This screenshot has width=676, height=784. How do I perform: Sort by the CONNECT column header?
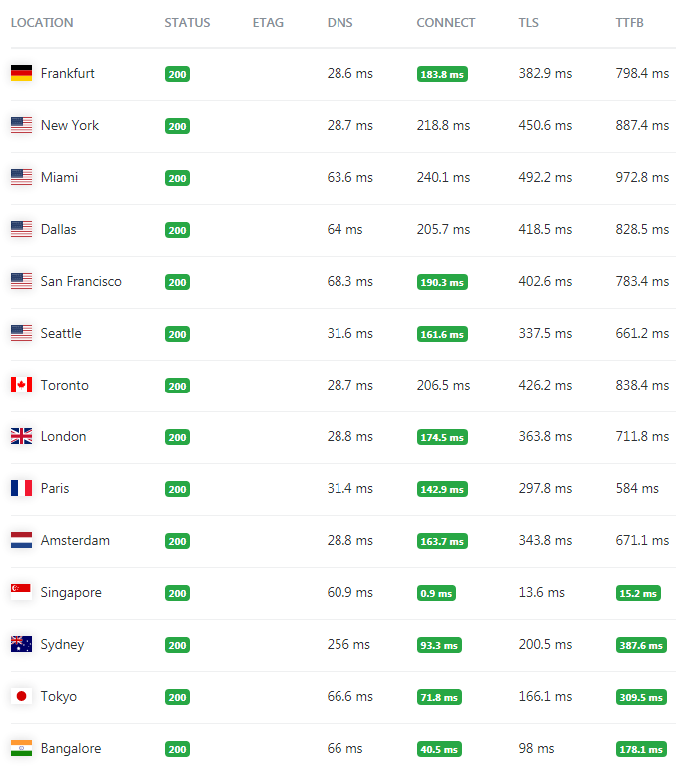pos(445,23)
